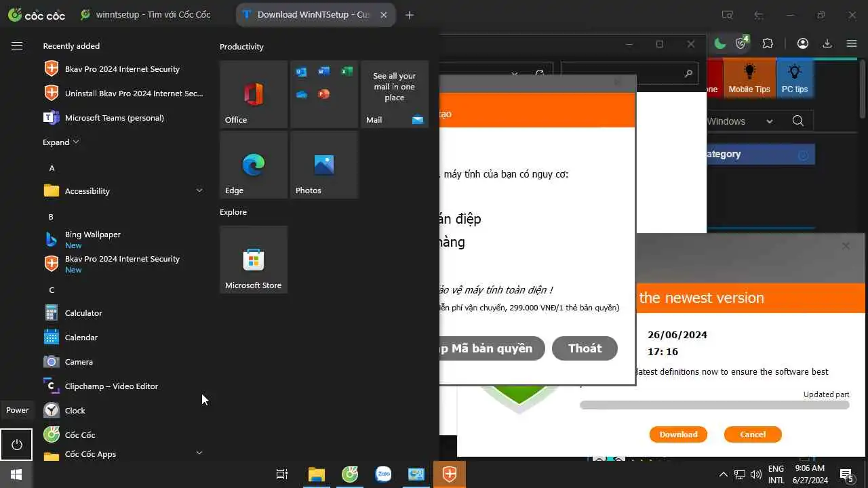Toggle browser dark mode moon icon

pyautogui.click(x=720, y=43)
